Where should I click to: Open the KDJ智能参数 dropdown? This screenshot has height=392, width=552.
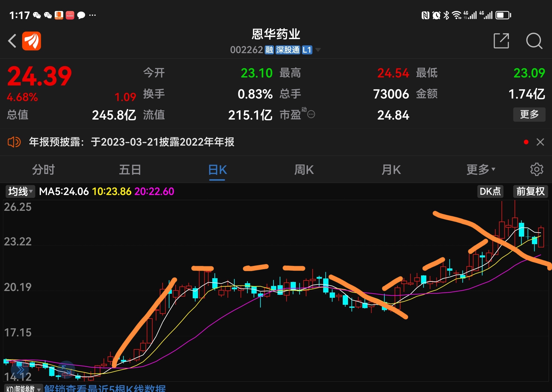click(24, 388)
